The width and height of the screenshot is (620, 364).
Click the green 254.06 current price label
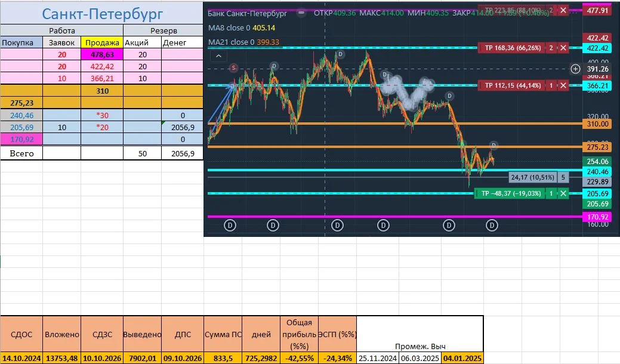pyautogui.click(x=597, y=161)
